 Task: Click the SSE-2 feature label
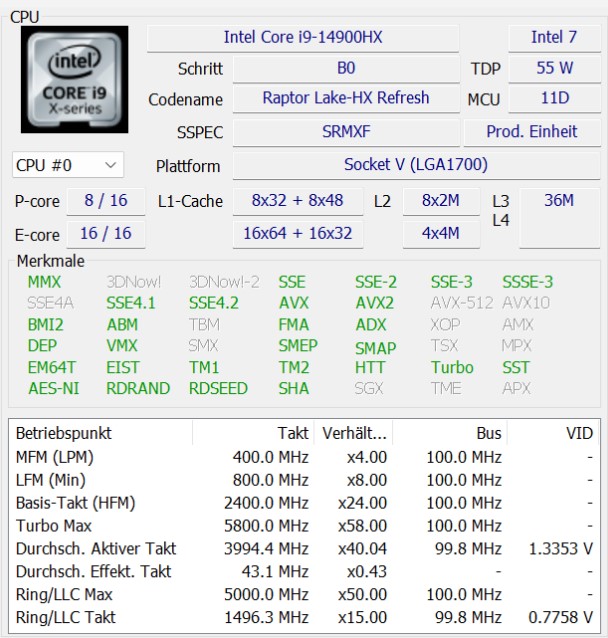pyautogui.click(x=376, y=282)
